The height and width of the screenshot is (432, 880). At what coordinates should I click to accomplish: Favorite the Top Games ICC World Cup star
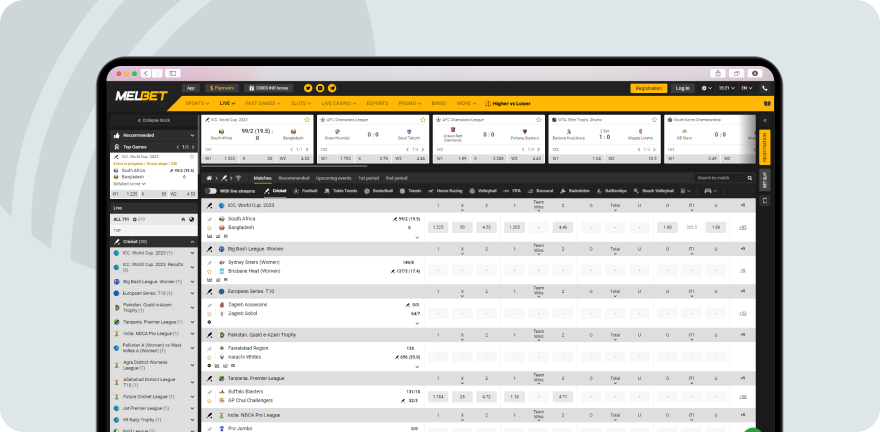[192, 157]
